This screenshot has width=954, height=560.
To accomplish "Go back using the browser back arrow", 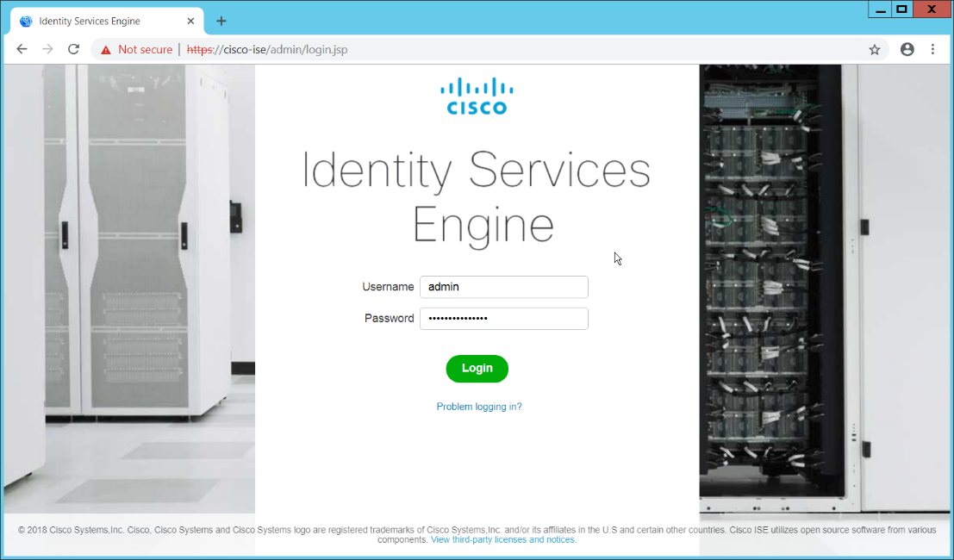I will pyautogui.click(x=22, y=49).
